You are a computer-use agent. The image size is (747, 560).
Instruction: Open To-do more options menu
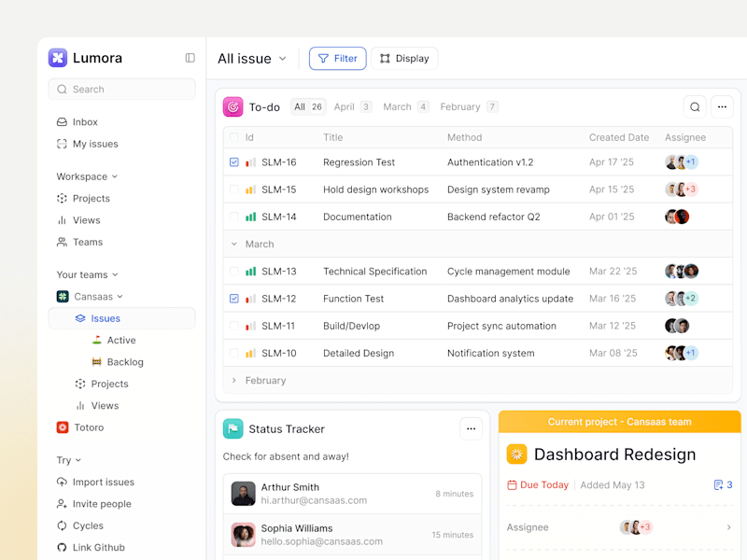click(722, 106)
